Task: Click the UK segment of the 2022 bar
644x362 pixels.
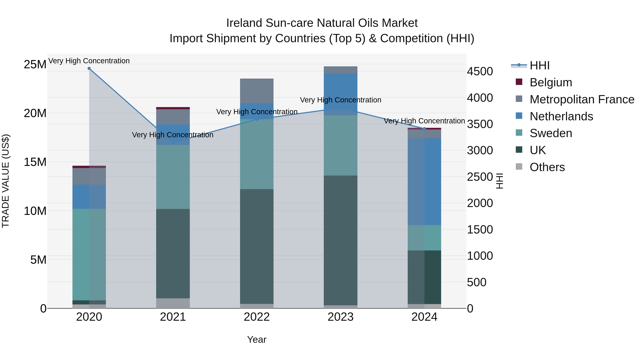Action: (257, 247)
